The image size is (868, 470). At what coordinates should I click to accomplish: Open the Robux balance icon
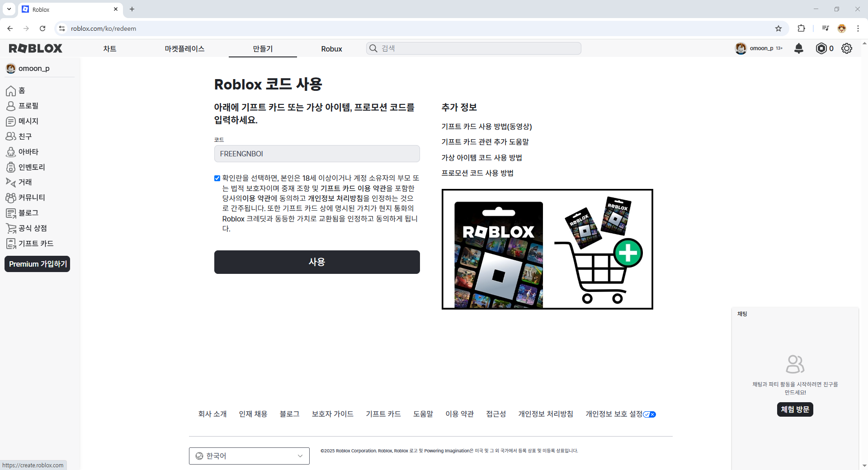click(821, 48)
